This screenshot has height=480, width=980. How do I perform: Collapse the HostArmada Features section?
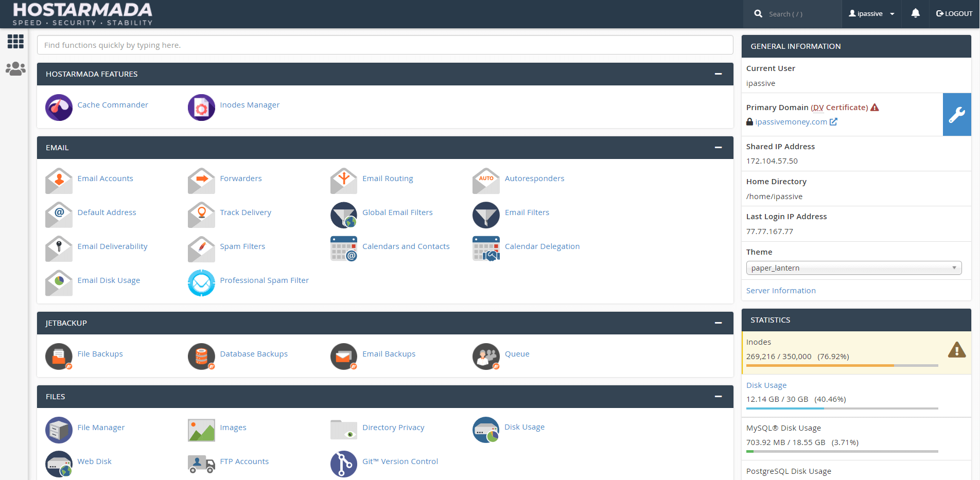(x=718, y=74)
